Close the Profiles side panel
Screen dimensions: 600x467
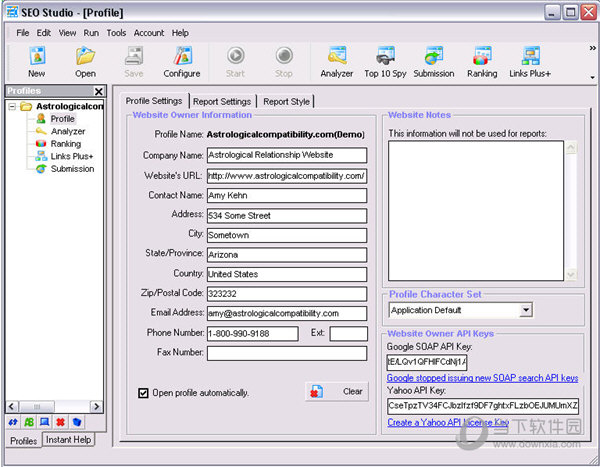click(x=99, y=91)
